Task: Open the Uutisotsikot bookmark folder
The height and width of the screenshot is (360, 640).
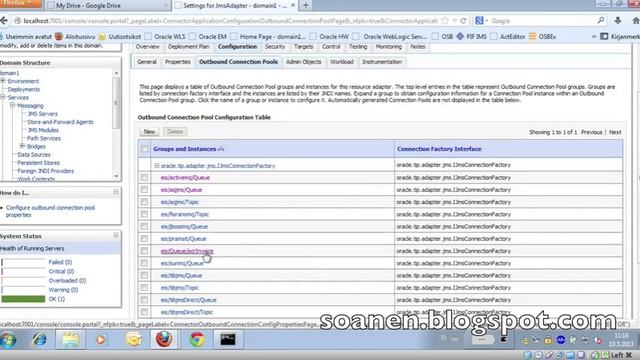Action: [x=120, y=36]
